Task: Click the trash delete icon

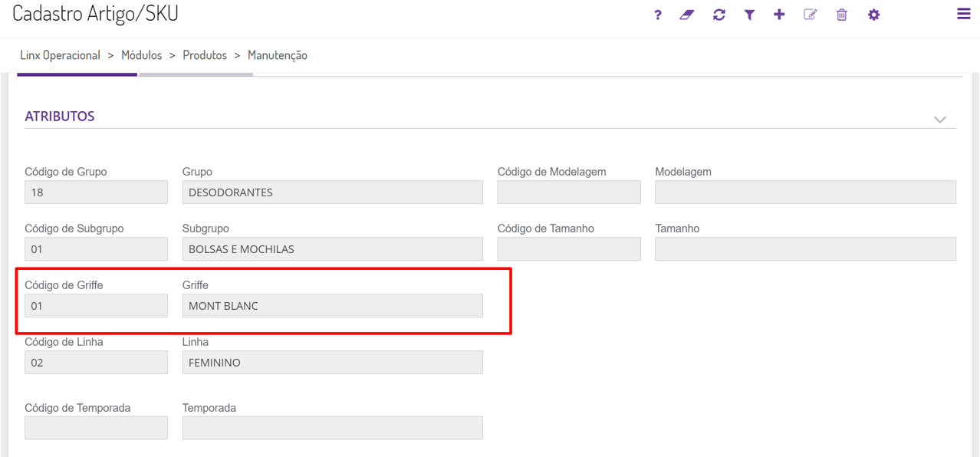Action: (x=842, y=15)
